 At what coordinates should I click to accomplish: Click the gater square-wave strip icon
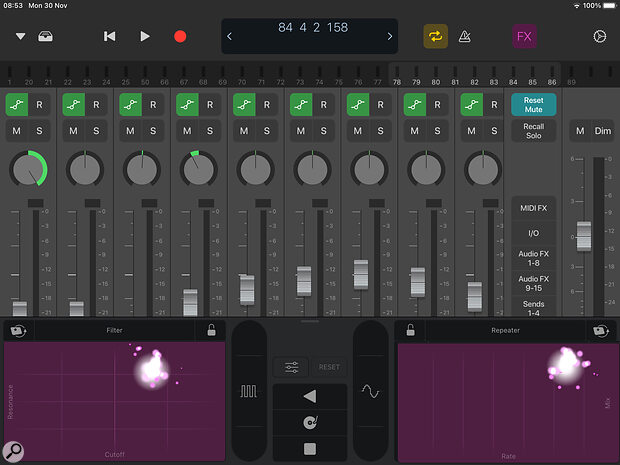249,391
